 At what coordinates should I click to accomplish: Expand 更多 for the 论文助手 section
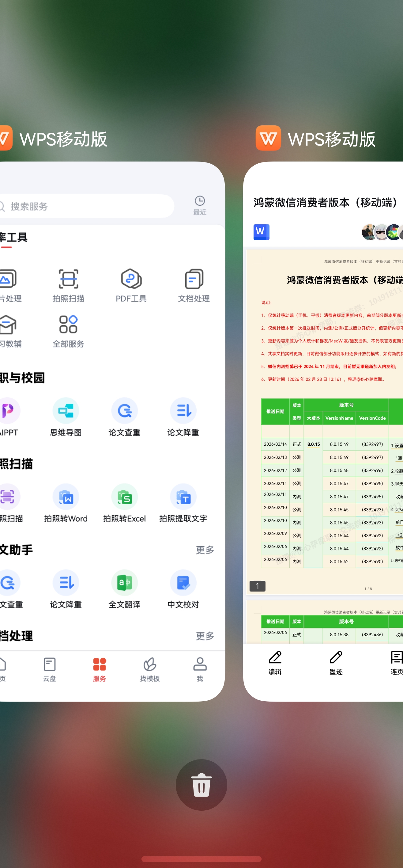point(205,550)
